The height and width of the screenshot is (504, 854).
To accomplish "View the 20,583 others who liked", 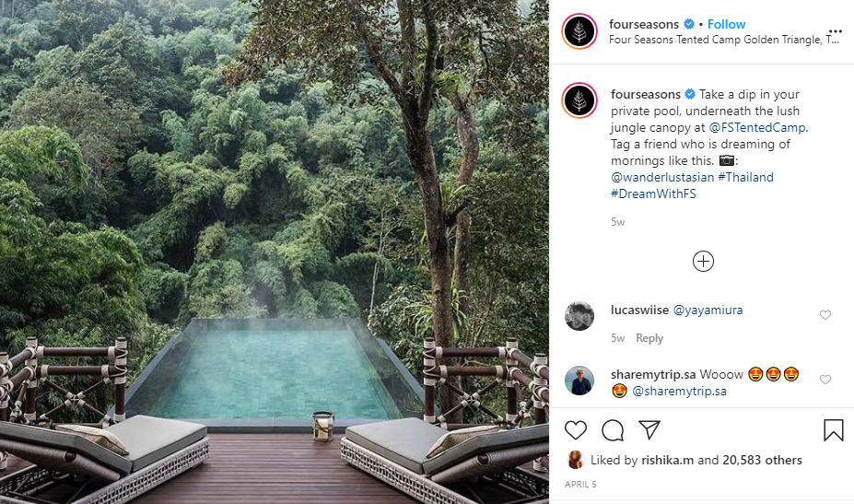I will coord(763,460).
